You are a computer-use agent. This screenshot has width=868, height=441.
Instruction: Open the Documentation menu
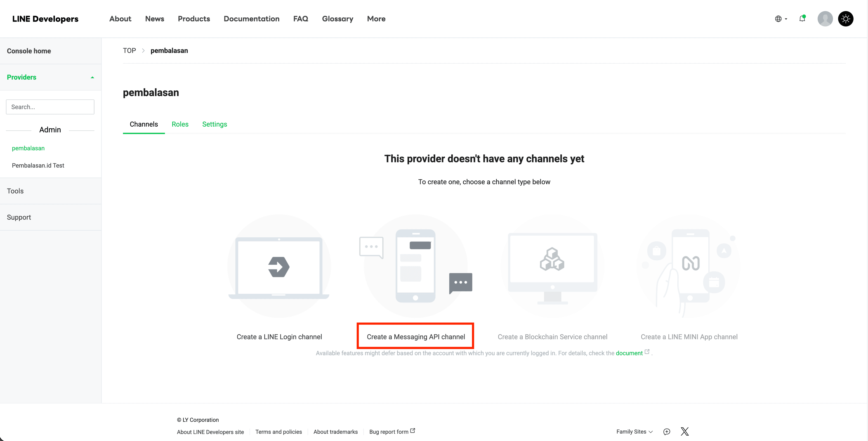(251, 19)
